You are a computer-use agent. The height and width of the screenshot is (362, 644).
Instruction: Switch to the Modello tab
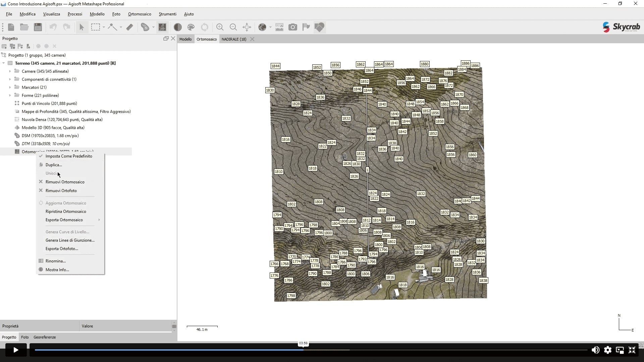[185, 39]
